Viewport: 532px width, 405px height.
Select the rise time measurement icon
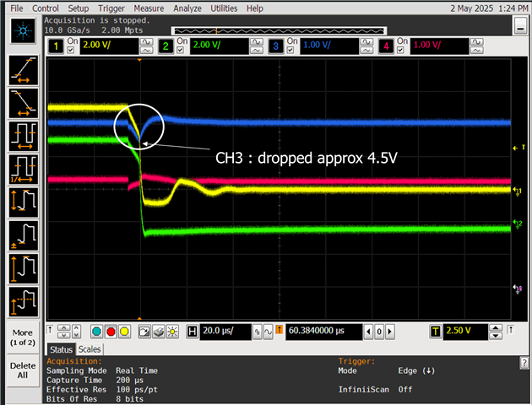point(24,70)
